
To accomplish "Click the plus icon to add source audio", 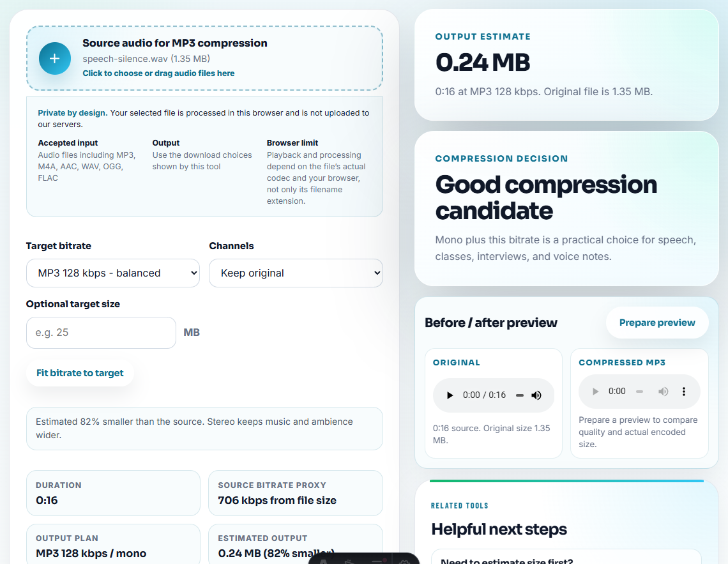I will coord(55,59).
